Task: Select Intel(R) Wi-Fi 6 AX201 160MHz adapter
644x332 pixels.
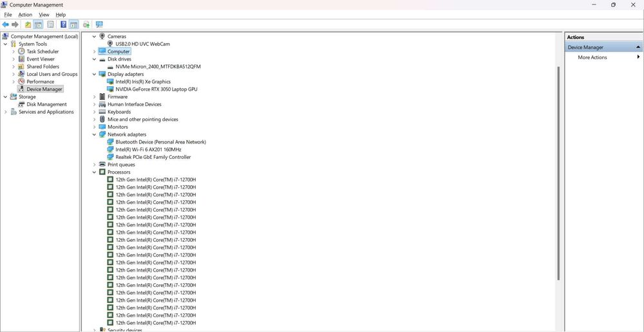Action: pos(148,149)
